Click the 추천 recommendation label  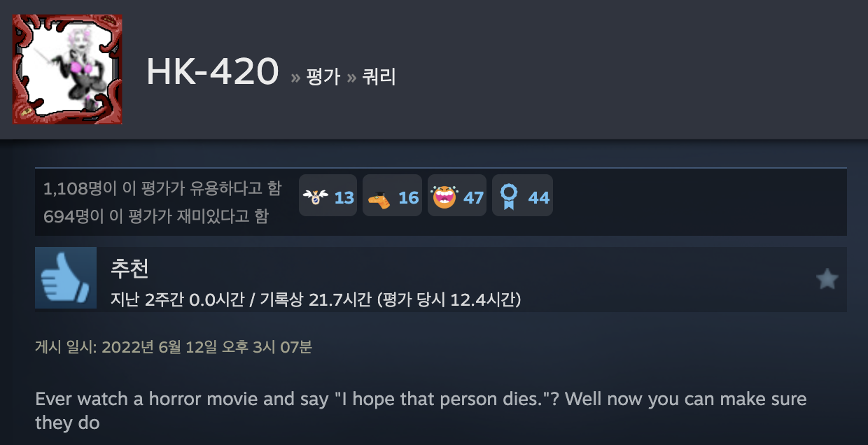129,268
